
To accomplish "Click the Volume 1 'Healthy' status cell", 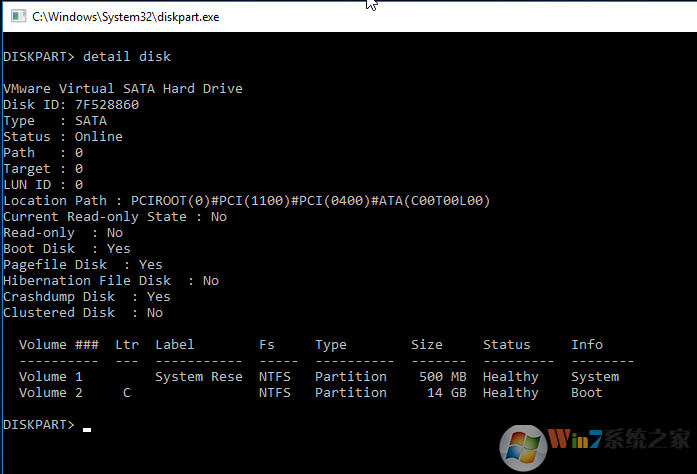I will point(511,377).
